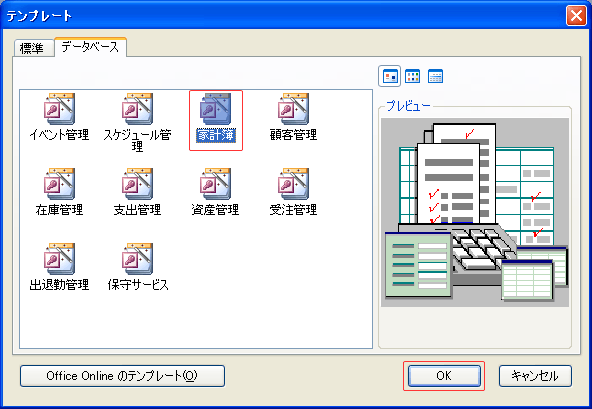Select the イベント管理 template icon

[x=60, y=109]
